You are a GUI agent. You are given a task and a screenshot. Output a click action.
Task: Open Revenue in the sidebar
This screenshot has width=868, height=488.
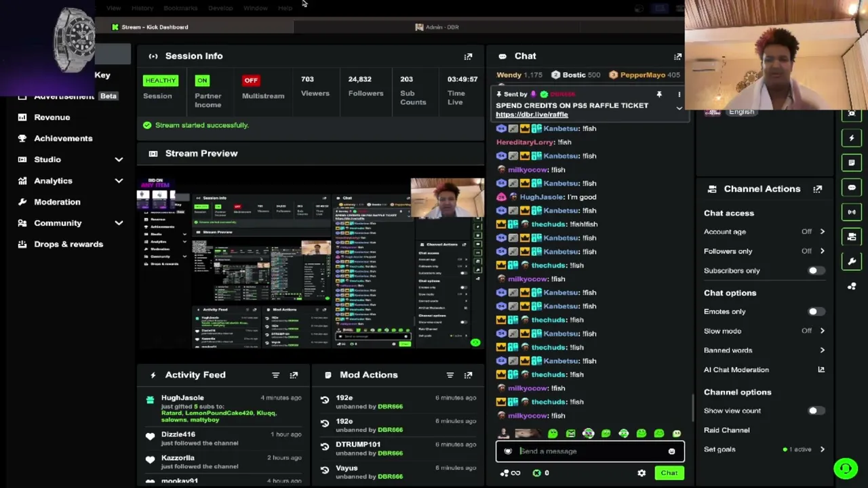point(52,117)
